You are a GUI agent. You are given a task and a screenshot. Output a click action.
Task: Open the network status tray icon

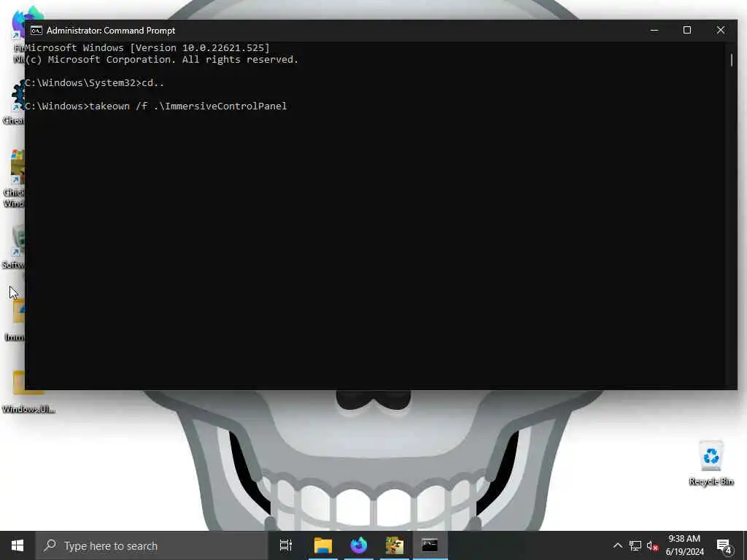point(635,545)
